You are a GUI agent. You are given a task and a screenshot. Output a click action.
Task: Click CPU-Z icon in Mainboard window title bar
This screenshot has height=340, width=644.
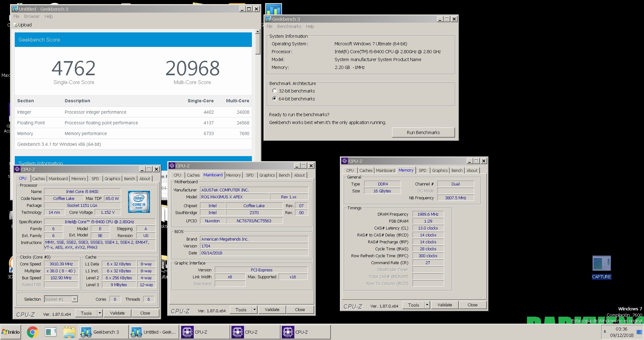[x=172, y=166]
